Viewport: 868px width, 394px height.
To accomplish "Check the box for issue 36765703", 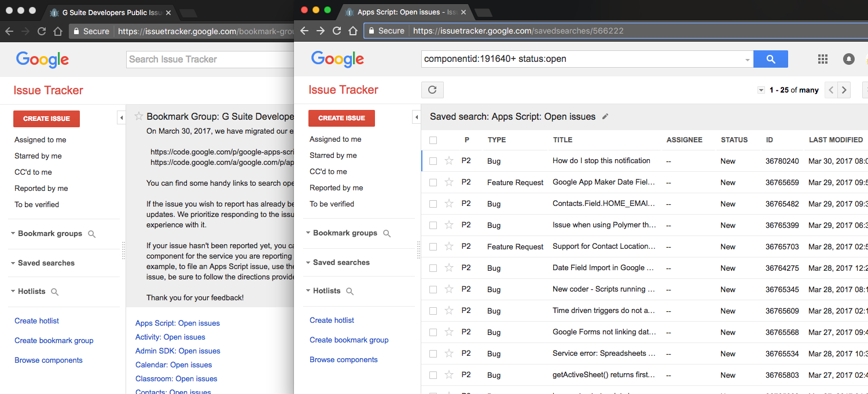I will 433,246.
